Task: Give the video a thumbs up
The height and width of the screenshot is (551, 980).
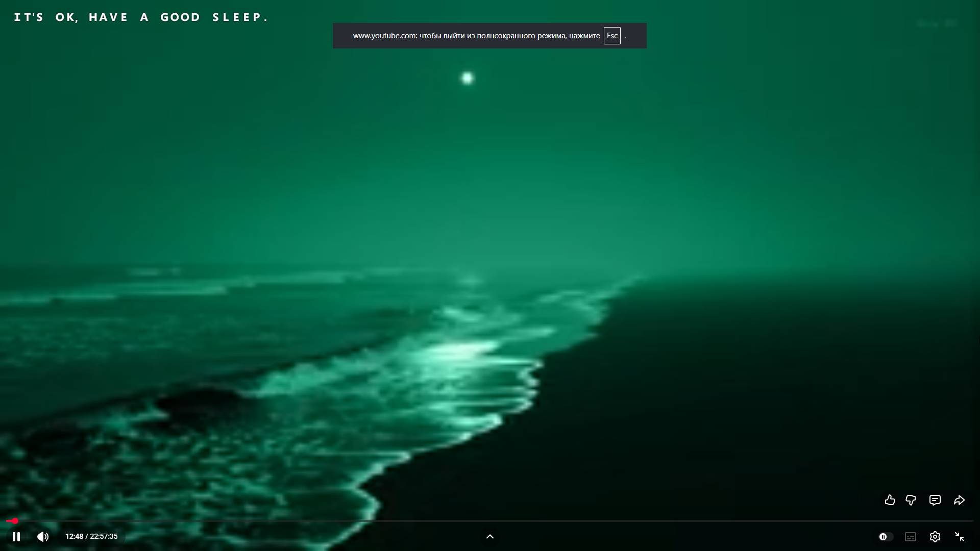Action: pos(890,500)
